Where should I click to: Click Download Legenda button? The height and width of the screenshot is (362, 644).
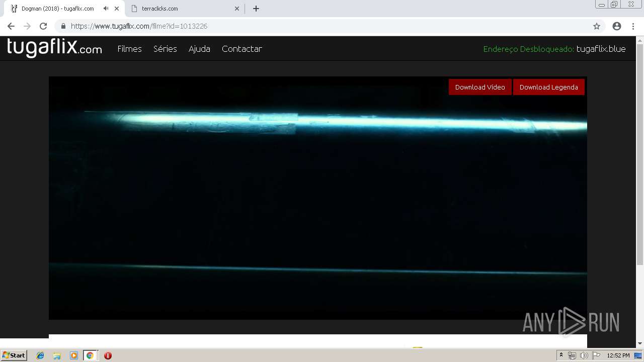[548, 87]
